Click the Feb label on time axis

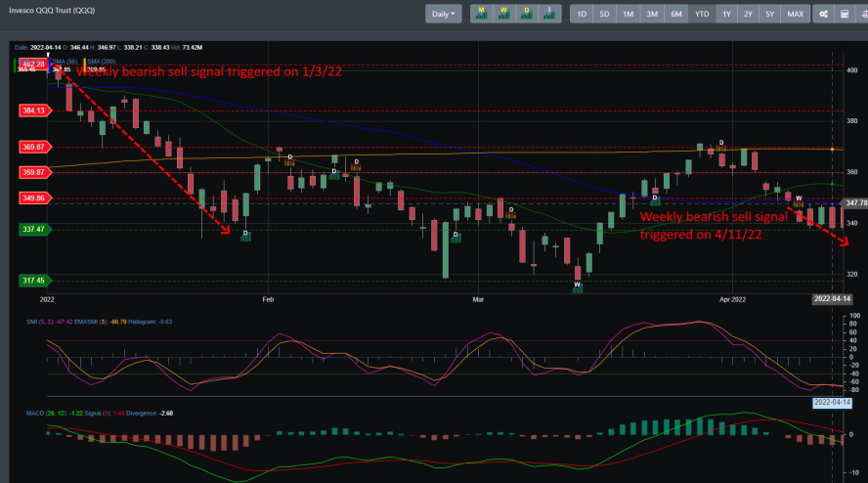(x=268, y=299)
